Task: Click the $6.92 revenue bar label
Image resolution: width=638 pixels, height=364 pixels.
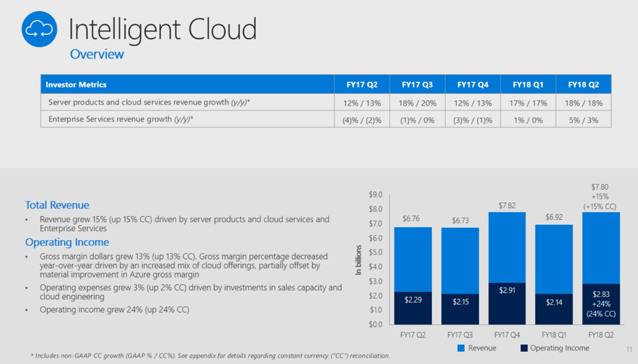Action: pyautogui.click(x=554, y=217)
